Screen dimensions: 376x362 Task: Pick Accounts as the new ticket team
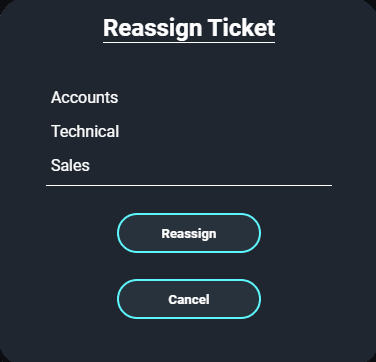189,97
